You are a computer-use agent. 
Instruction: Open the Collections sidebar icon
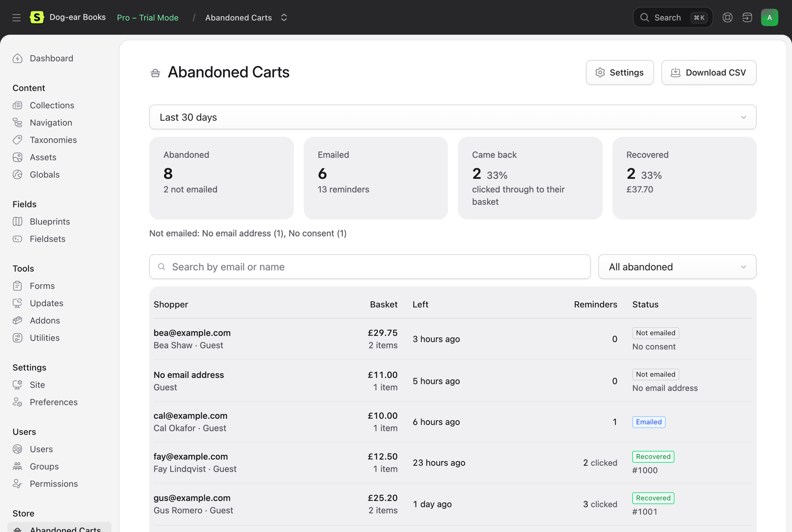click(x=18, y=105)
